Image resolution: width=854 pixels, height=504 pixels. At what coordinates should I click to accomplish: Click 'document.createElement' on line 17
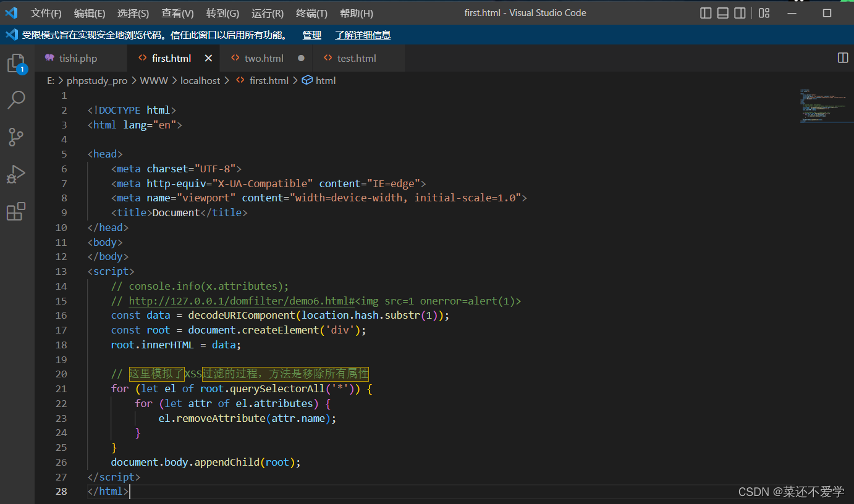click(254, 330)
